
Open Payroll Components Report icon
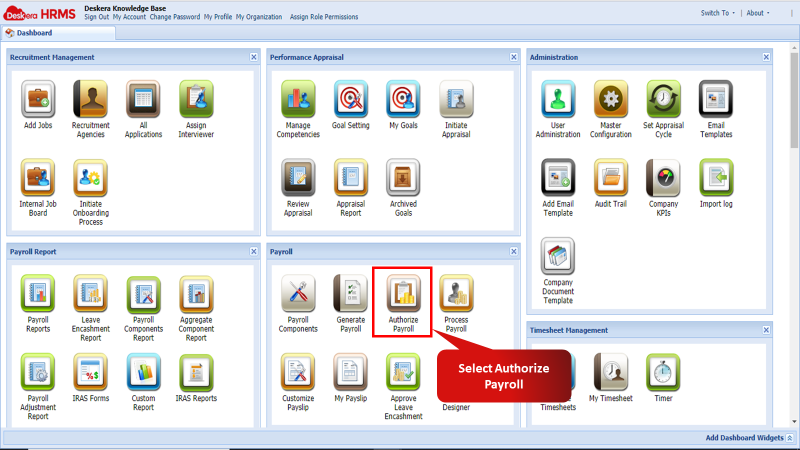point(143,293)
